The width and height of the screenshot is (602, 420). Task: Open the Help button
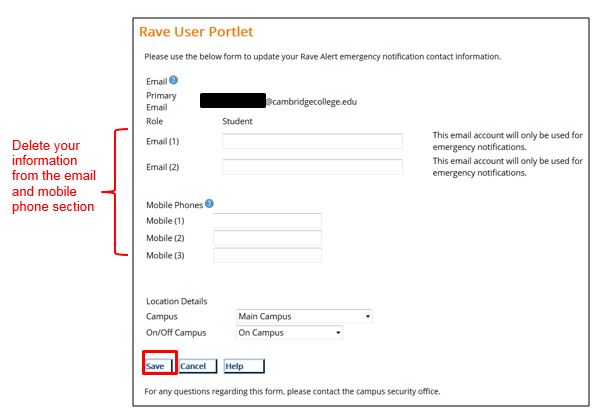(244, 366)
